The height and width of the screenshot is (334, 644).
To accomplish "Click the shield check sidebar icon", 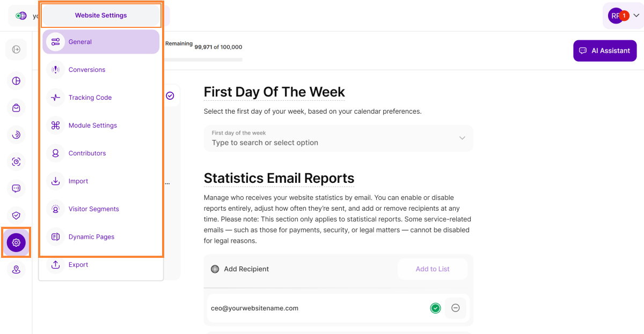I will click(x=16, y=216).
